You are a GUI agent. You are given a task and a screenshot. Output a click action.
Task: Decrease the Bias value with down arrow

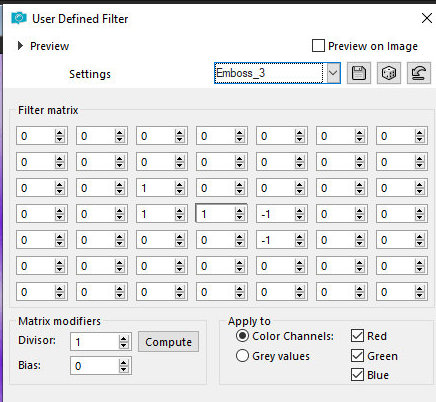point(123,369)
